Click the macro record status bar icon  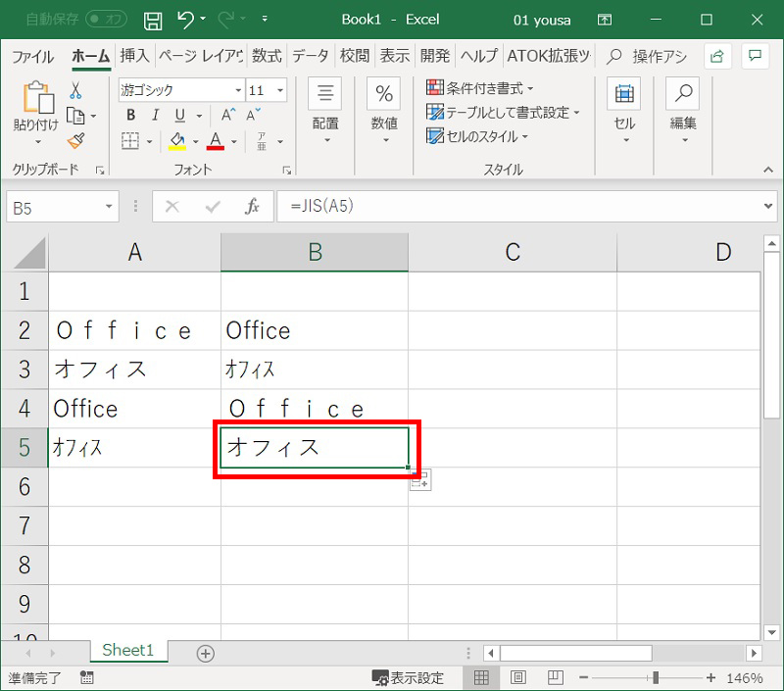pos(86,678)
